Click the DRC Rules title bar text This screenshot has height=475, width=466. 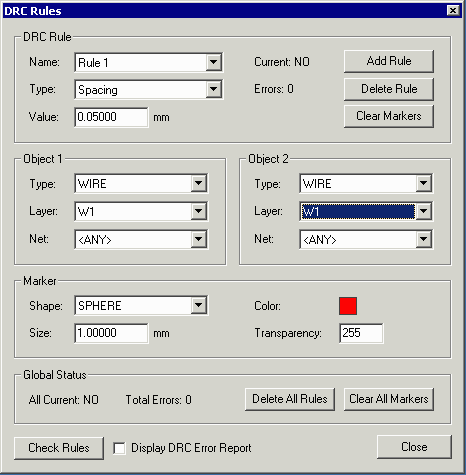pyautogui.click(x=33, y=11)
